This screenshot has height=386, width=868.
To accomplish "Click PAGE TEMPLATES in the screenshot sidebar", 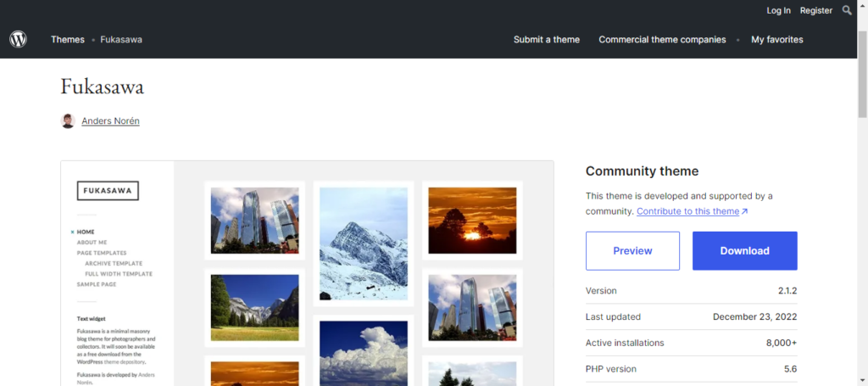I will 102,253.
